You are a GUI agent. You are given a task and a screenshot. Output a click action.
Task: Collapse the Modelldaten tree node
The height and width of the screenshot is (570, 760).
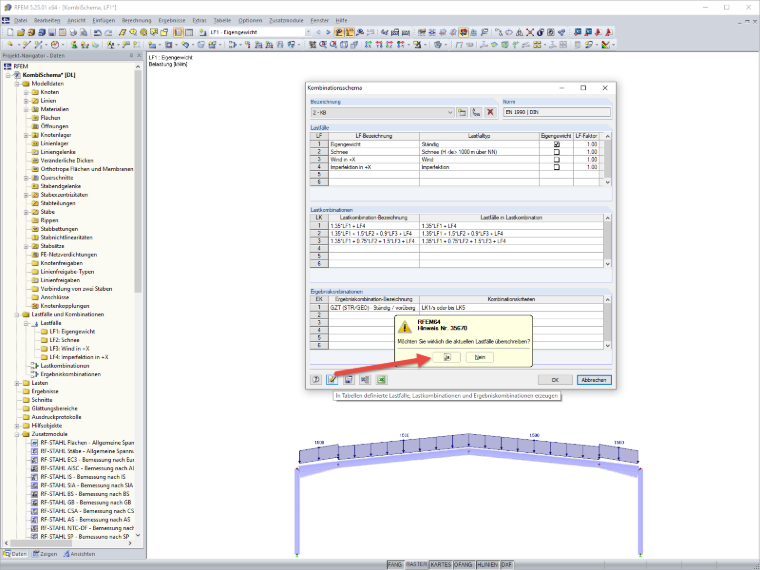point(17,84)
